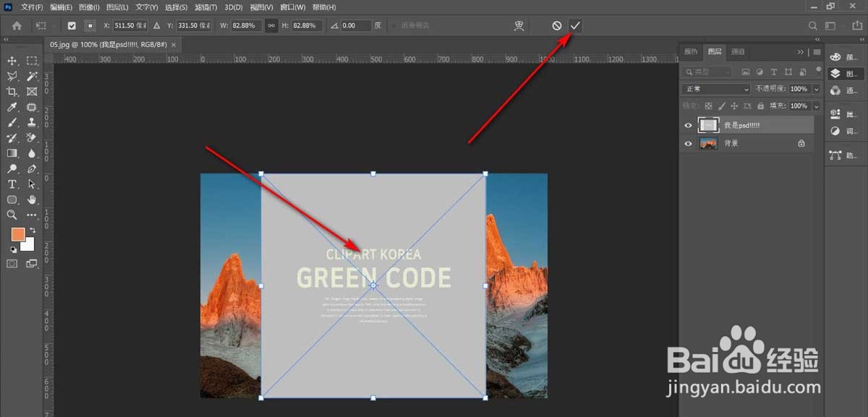Screen dimensions: 868x417
Task: Select the Eyedropper tool
Action: pos(12,107)
